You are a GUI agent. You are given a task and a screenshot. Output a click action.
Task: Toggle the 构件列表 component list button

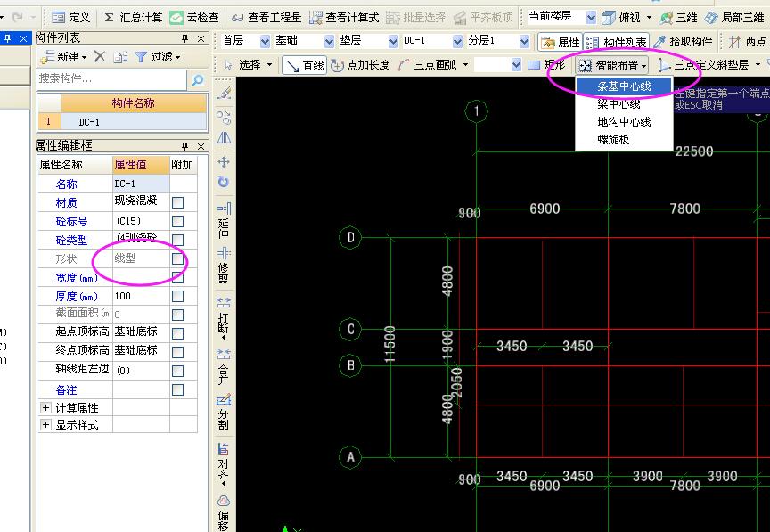[x=617, y=42]
